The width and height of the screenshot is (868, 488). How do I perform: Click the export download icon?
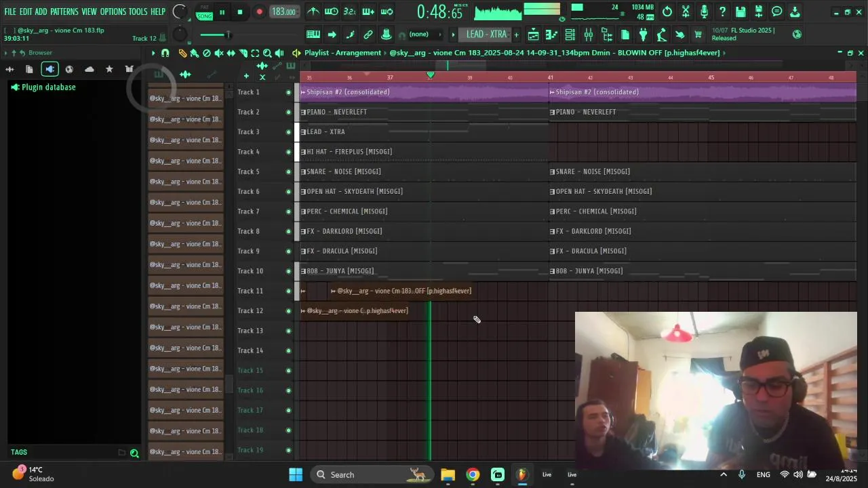tap(795, 12)
